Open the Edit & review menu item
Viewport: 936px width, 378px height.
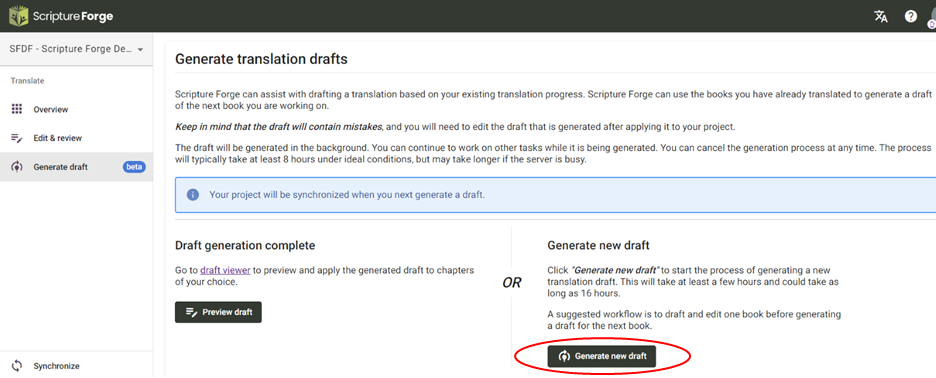tap(76, 138)
